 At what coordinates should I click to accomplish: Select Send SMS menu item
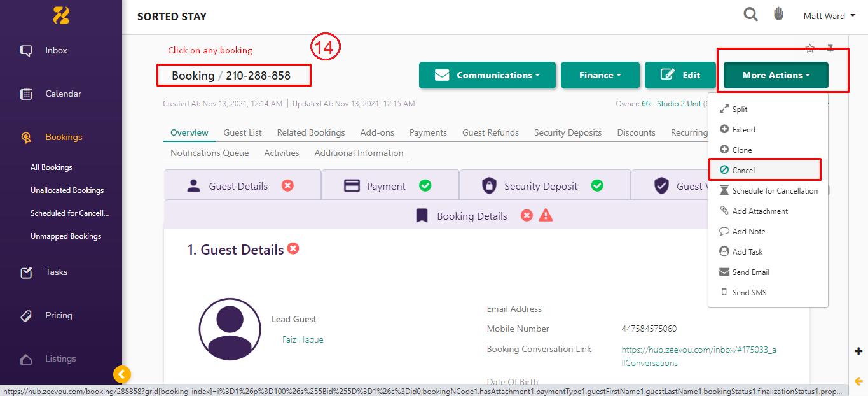[768, 293]
